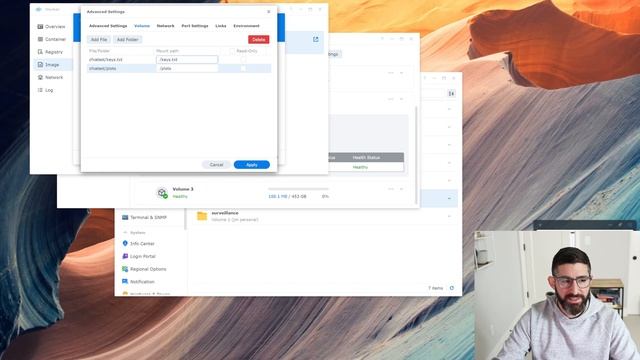Click the Add File button
Screen dimensions: 640x360
point(99,40)
